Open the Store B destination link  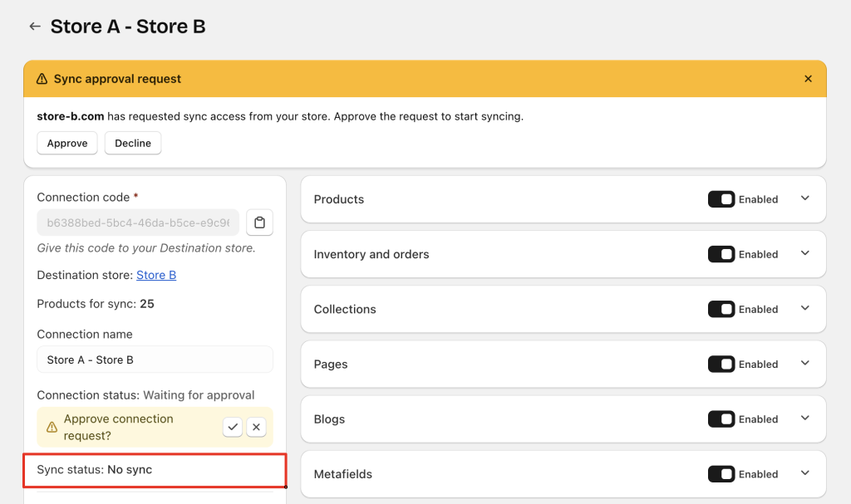click(156, 275)
